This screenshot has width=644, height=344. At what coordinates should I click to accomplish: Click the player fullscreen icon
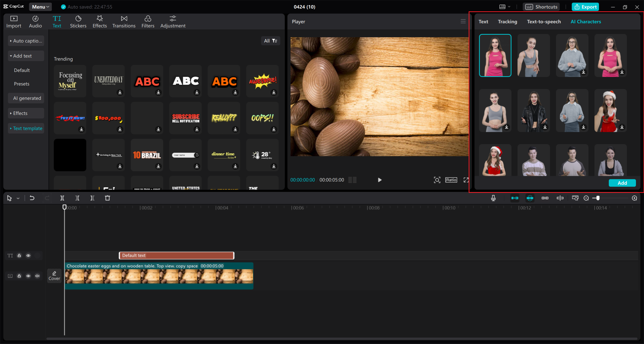[466, 180]
